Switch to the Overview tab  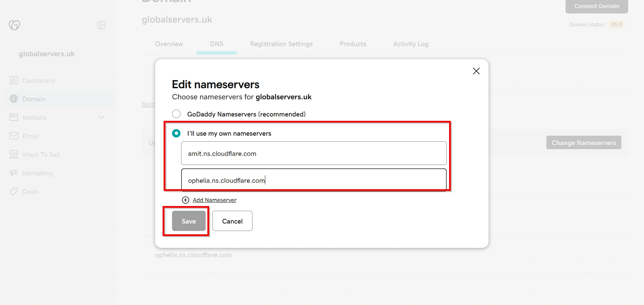tap(169, 44)
